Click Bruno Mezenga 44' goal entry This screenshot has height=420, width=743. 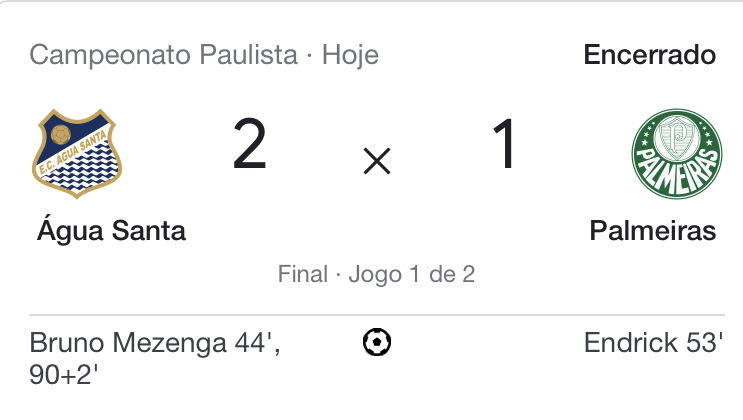(154, 343)
